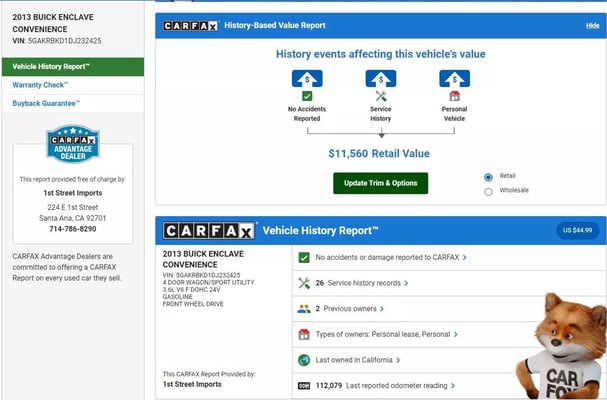Open the Warranty Check sidebar tab
This screenshot has height=400, width=607.
tap(73, 85)
